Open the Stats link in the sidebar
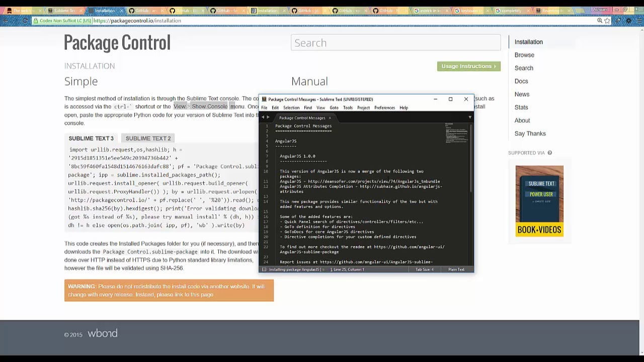Viewport: 644px width, 362px height. (x=521, y=107)
